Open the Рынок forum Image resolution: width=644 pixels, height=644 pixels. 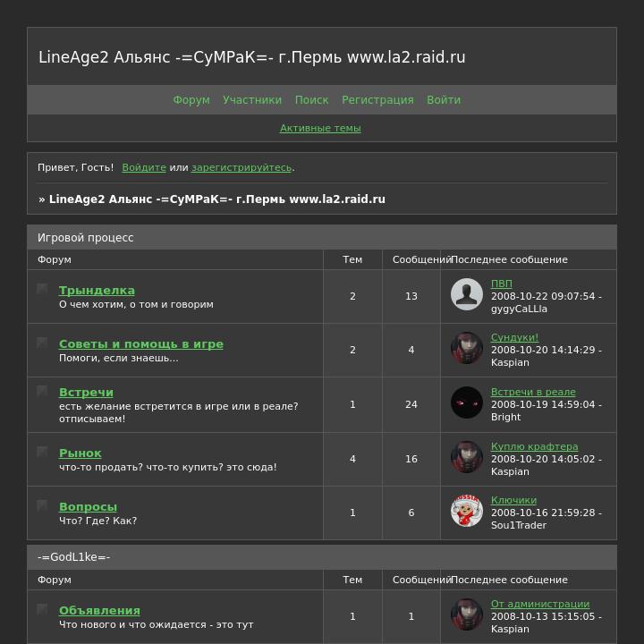[x=80, y=453]
